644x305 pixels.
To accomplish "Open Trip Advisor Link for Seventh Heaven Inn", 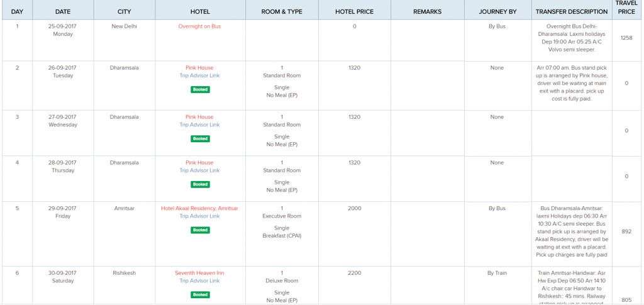I will pyautogui.click(x=199, y=280).
